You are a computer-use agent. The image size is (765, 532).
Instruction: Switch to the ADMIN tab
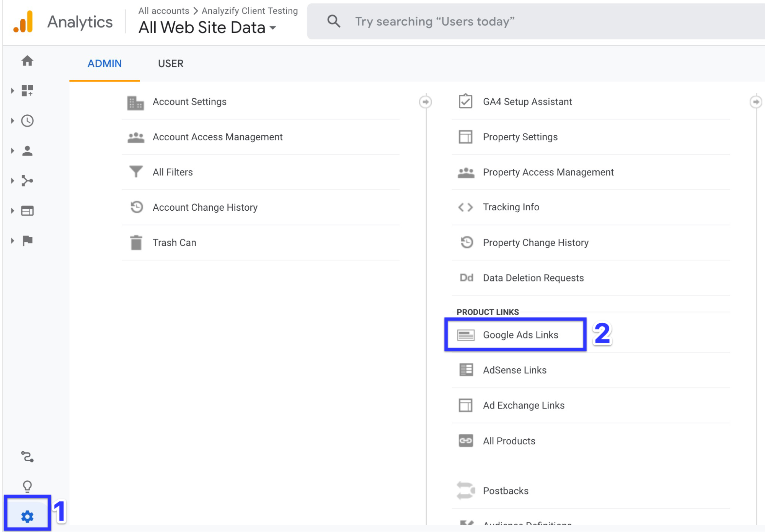click(x=104, y=63)
